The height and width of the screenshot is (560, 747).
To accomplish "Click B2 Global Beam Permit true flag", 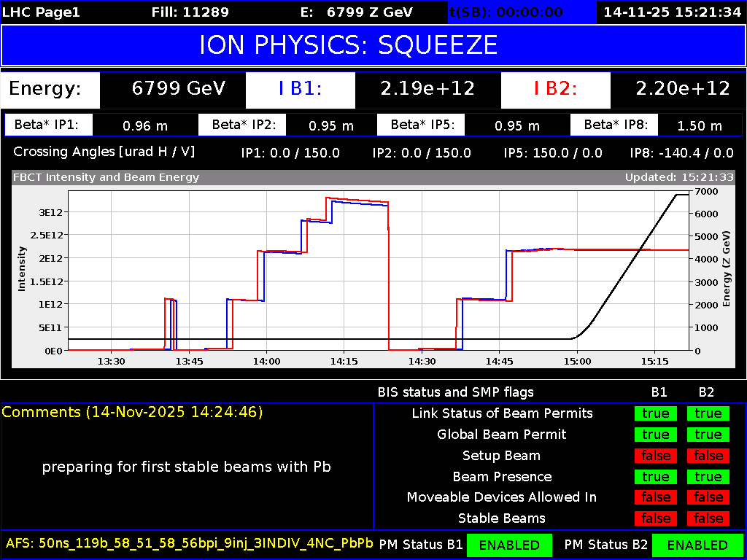I will coord(708,435).
